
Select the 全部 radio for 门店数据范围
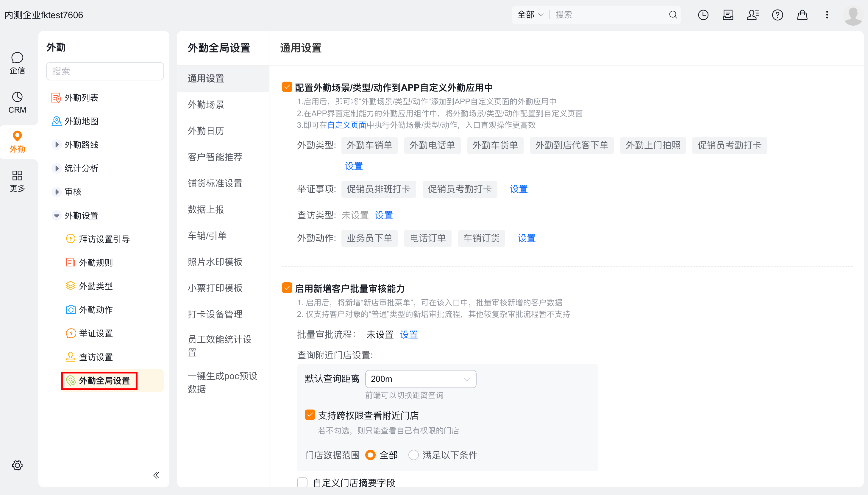[370, 455]
